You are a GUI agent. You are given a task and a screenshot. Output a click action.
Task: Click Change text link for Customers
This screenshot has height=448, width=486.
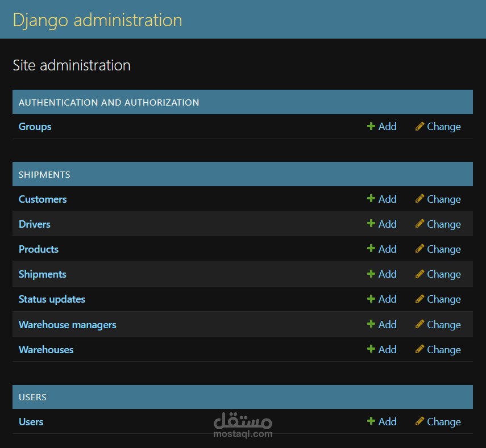(x=444, y=199)
